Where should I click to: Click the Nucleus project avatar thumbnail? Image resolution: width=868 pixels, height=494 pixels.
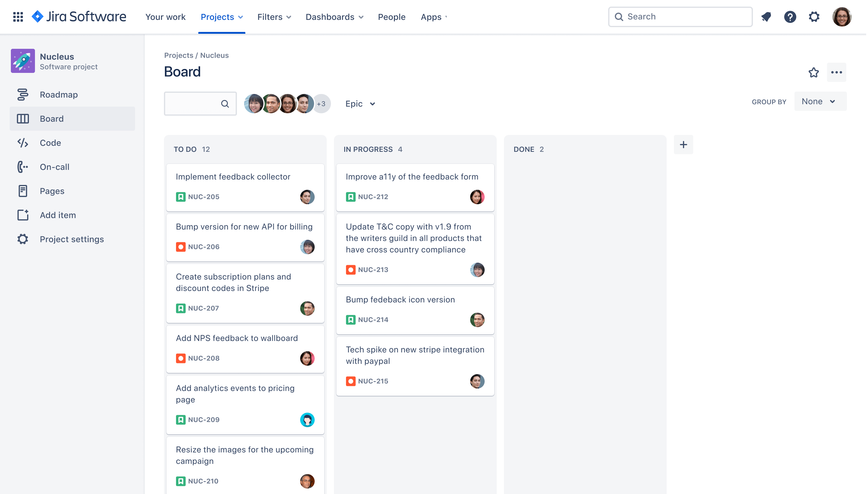(23, 61)
